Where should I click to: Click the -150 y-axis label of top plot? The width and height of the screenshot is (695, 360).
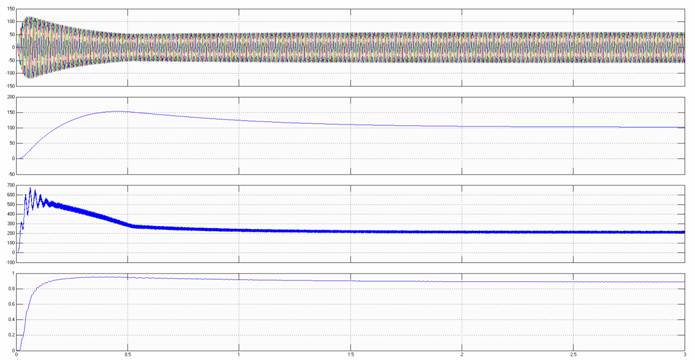[8, 86]
